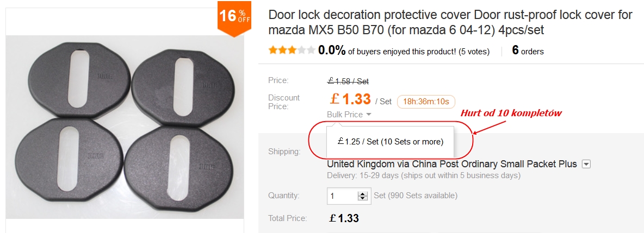The height and width of the screenshot is (233, 644).
Task: Click the star rating icons
Action: (x=292, y=51)
